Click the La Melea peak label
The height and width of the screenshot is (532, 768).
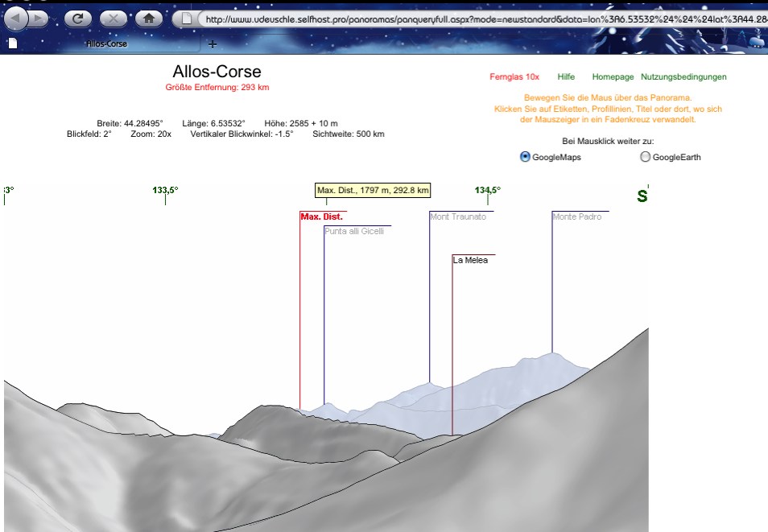click(x=471, y=260)
